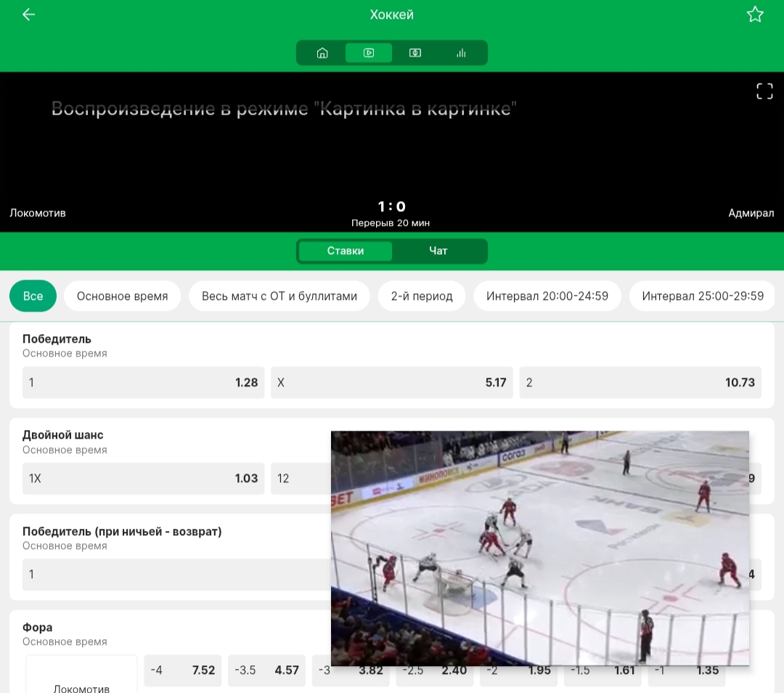Enable the "Все" markets filter
Screen dimensions: 784x693
point(33,296)
